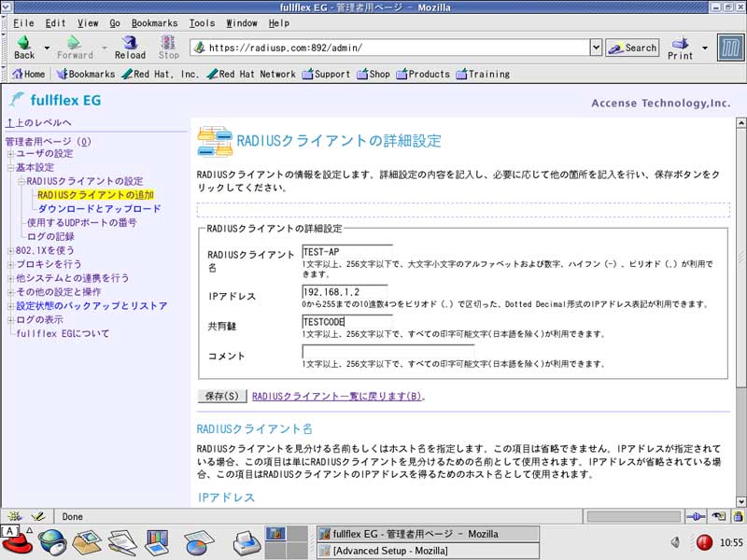747x560 pixels.
Task: Open the Forward history dropdown arrow
Action: click(x=105, y=48)
